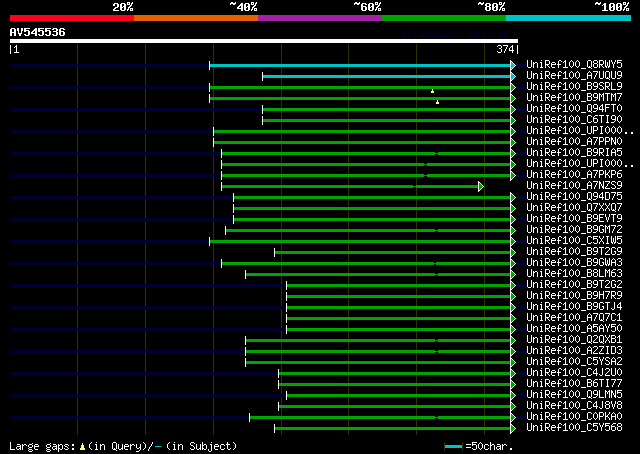Open the UniRef100_A7NZS9 hit
Viewport: 640px width, 454px height.
click(x=574, y=186)
